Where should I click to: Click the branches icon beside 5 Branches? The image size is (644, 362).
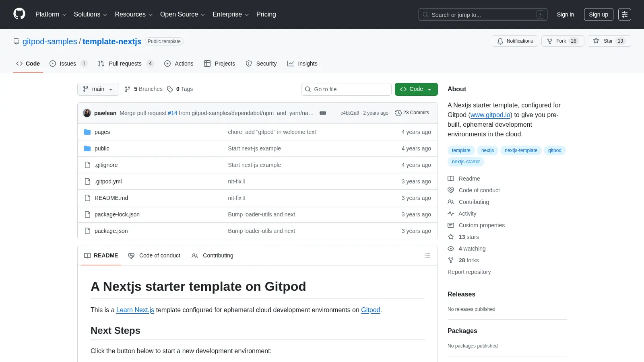tap(128, 89)
